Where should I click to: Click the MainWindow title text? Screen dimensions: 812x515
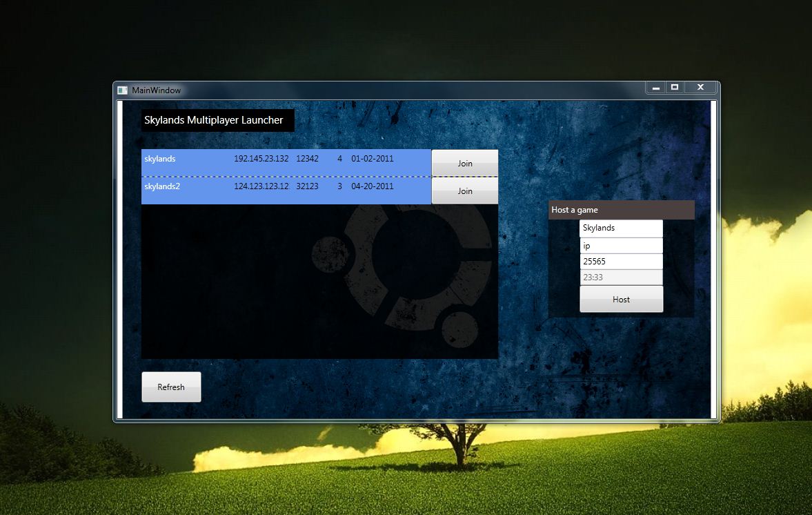pos(157,90)
